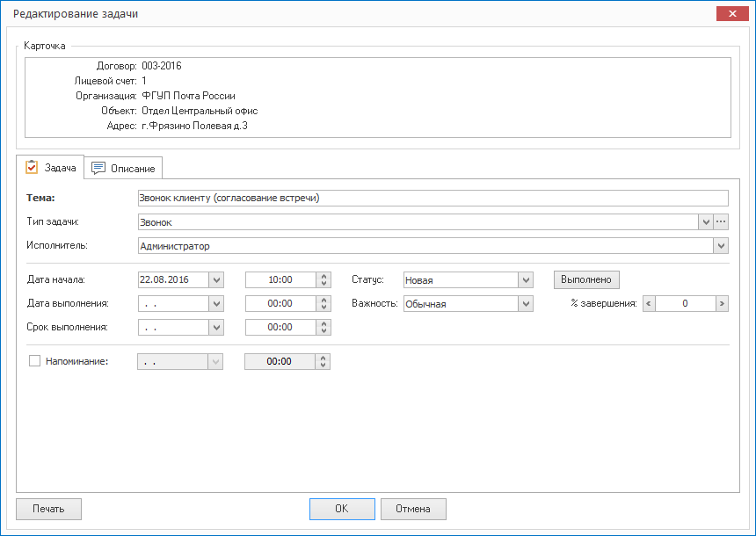Click the Выполнено button
The image size is (756, 536).
coord(586,279)
